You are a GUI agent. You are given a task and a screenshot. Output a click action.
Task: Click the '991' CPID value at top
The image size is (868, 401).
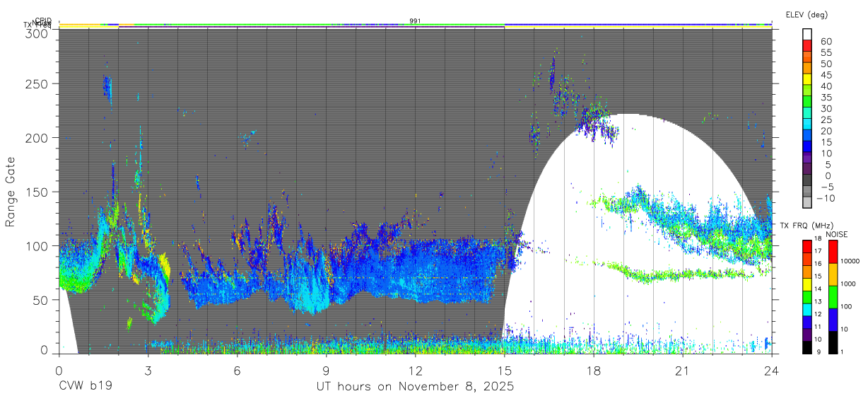point(416,21)
